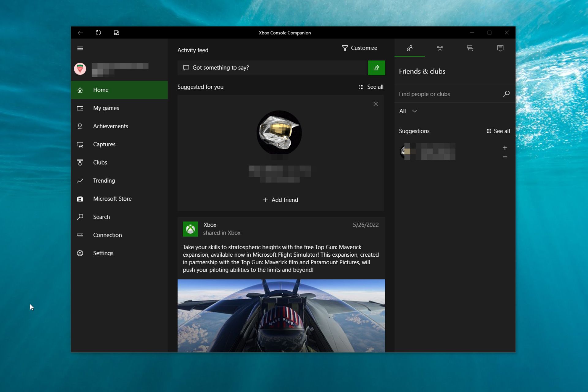588x392 pixels.
Task: Click the minus button on friend suggestion
Action: 505,156
